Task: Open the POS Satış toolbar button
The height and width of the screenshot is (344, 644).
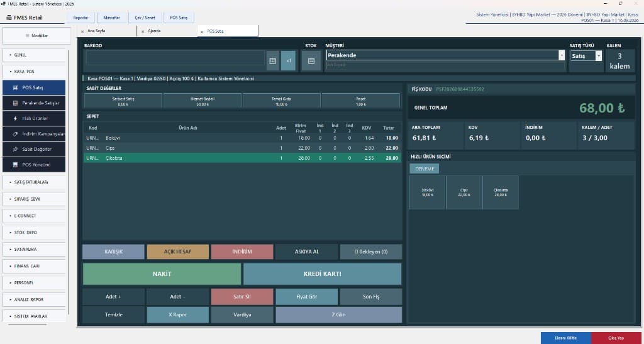Action: pos(179,18)
